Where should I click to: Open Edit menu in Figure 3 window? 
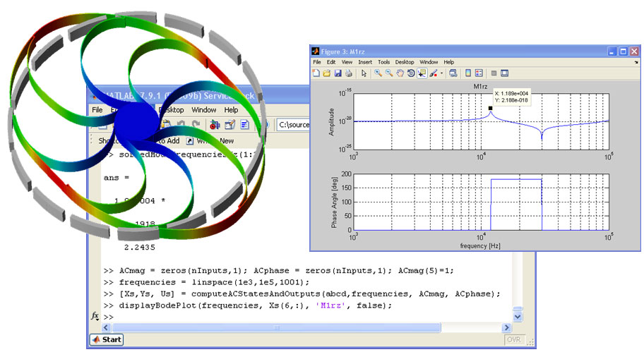click(x=331, y=62)
